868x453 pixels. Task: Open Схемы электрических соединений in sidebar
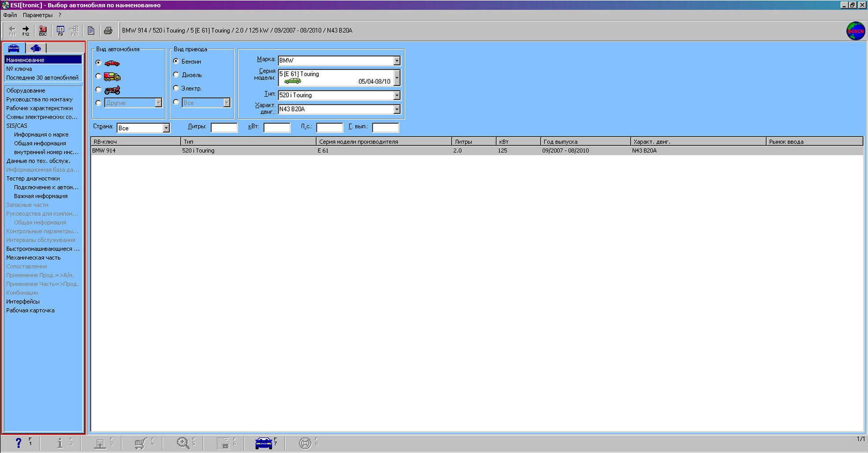point(41,117)
